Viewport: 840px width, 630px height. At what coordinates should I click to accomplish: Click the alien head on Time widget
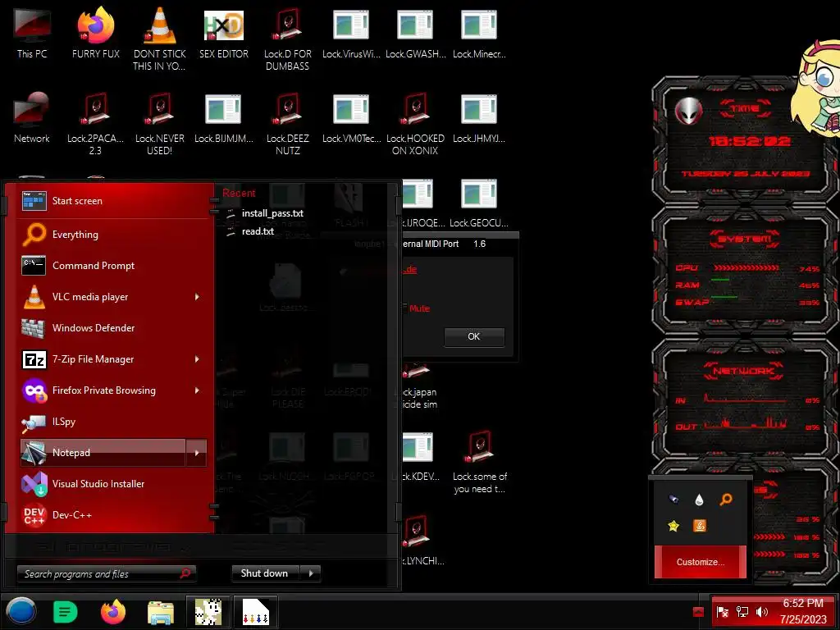click(688, 112)
